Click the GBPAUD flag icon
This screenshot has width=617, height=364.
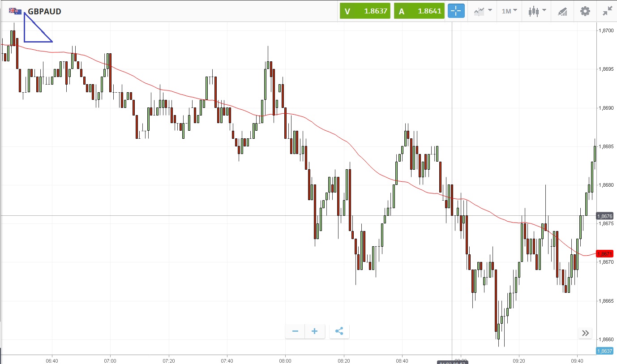click(x=15, y=11)
